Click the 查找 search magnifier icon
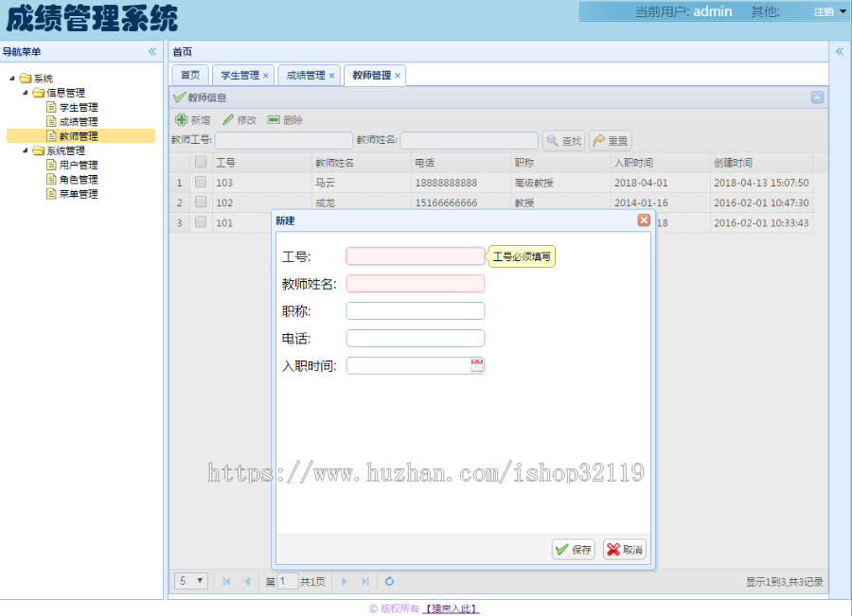Viewport: 852px width, 616px height. coord(553,140)
